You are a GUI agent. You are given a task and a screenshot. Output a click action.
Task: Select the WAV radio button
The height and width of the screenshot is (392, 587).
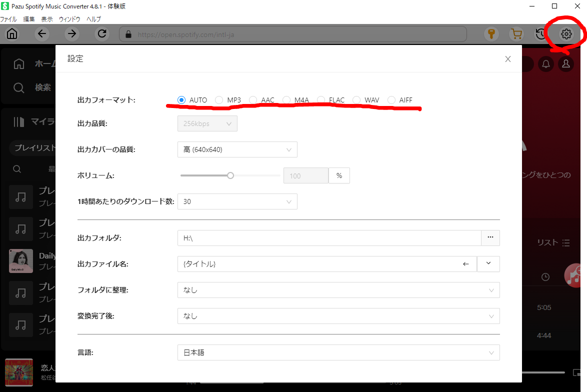(356, 100)
